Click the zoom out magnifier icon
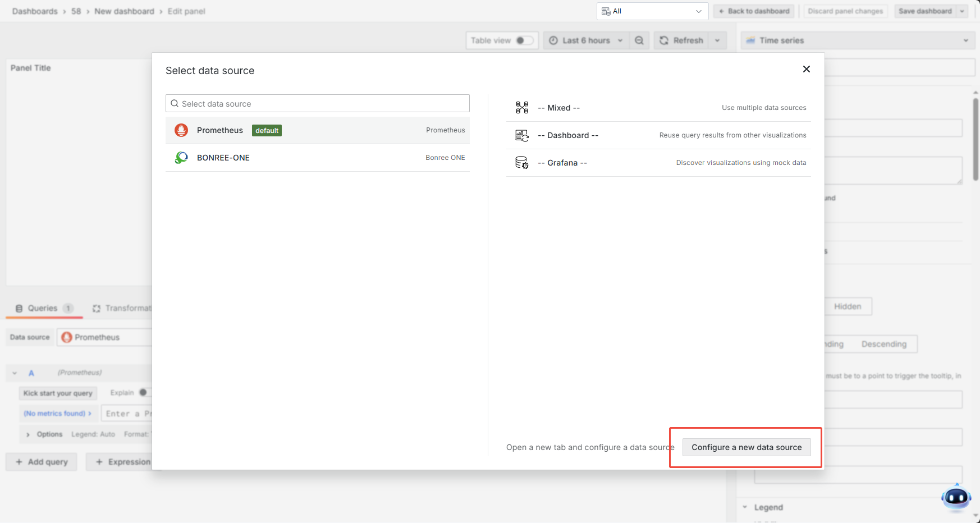The width and height of the screenshot is (980, 523). [x=639, y=40]
